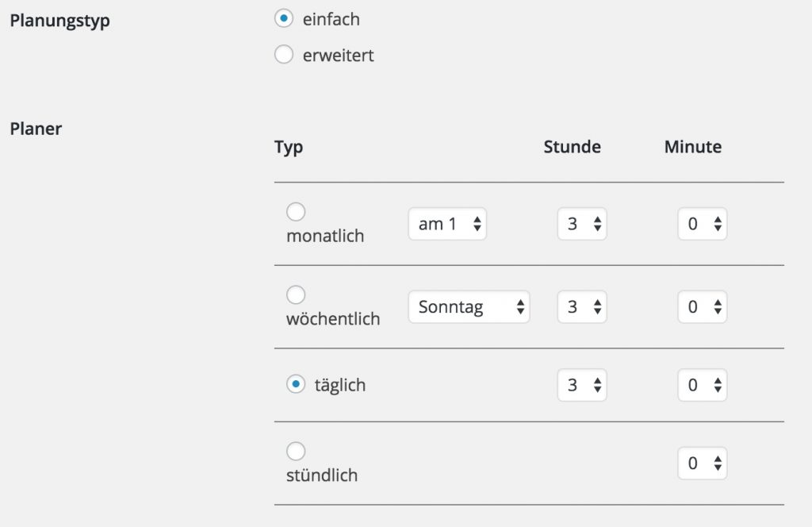Screen dimensions: 812x527
Task: Click the 'Planer' settings label
Action: tap(36, 129)
